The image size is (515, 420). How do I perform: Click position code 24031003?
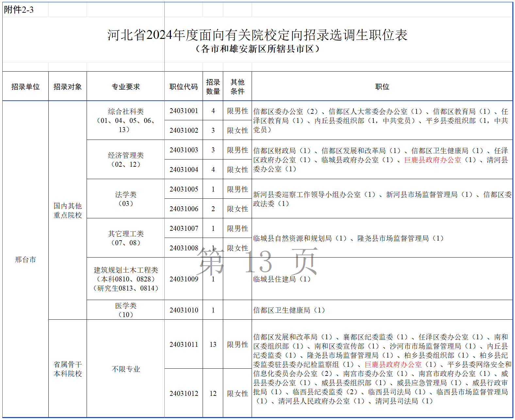[184, 150]
